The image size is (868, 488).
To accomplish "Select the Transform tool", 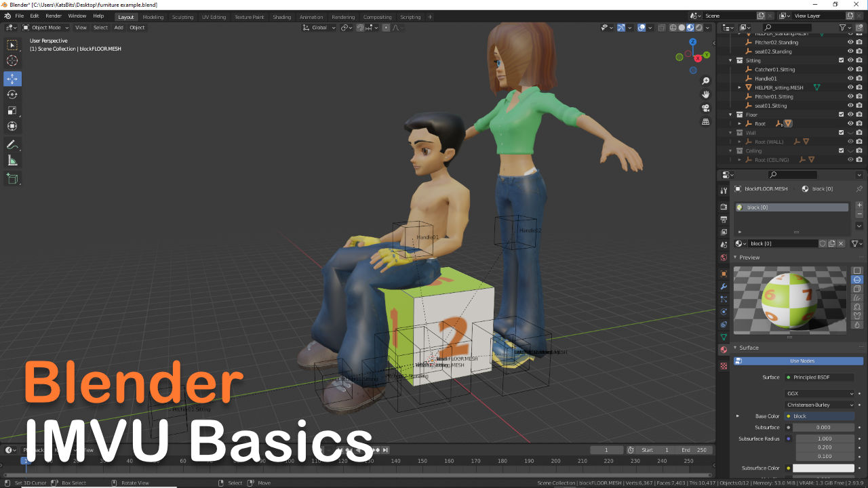I will point(12,125).
